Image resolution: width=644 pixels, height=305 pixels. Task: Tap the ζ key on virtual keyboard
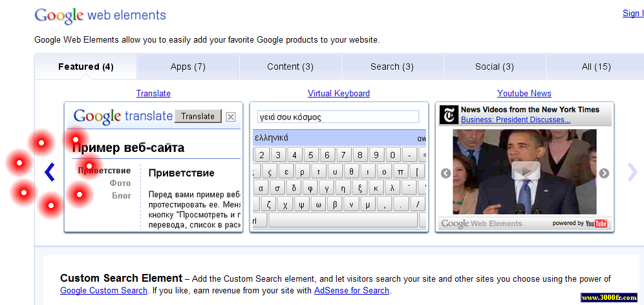[269, 204]
